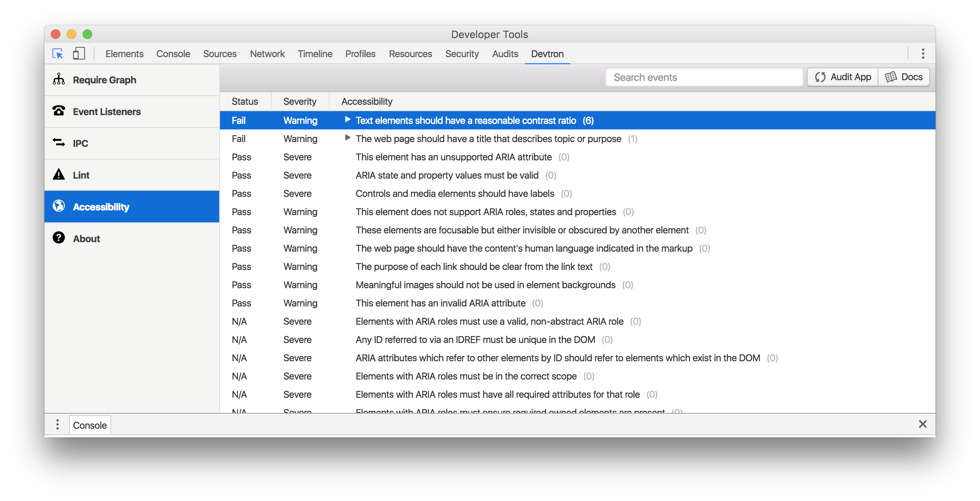Select the Audits tab
This screenshot has height=501, width=980.
505,54
